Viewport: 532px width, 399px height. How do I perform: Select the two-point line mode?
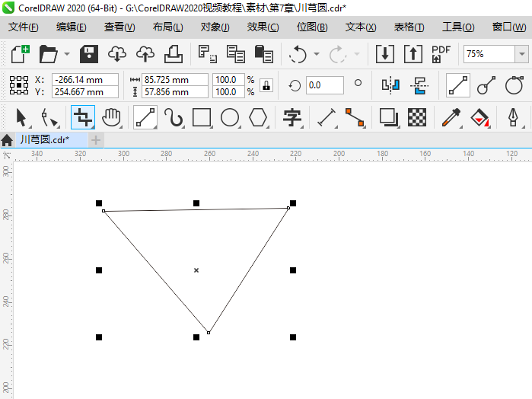click(457, 85)
